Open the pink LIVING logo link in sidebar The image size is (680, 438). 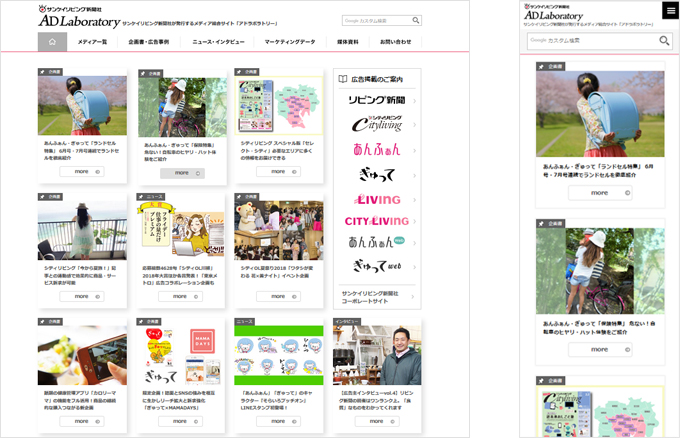pyautogui.click(x=377, y=199)
